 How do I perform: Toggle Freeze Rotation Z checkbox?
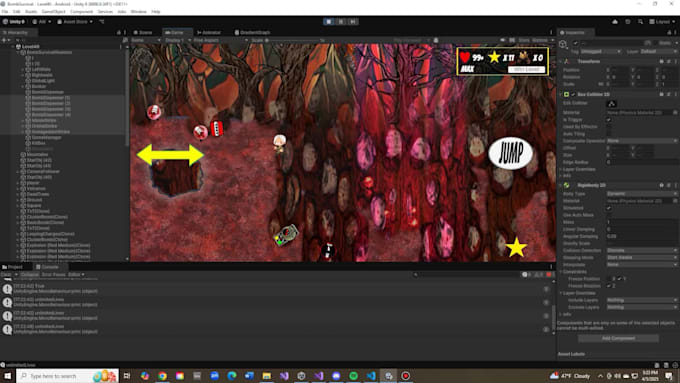[x=608, y=286]
